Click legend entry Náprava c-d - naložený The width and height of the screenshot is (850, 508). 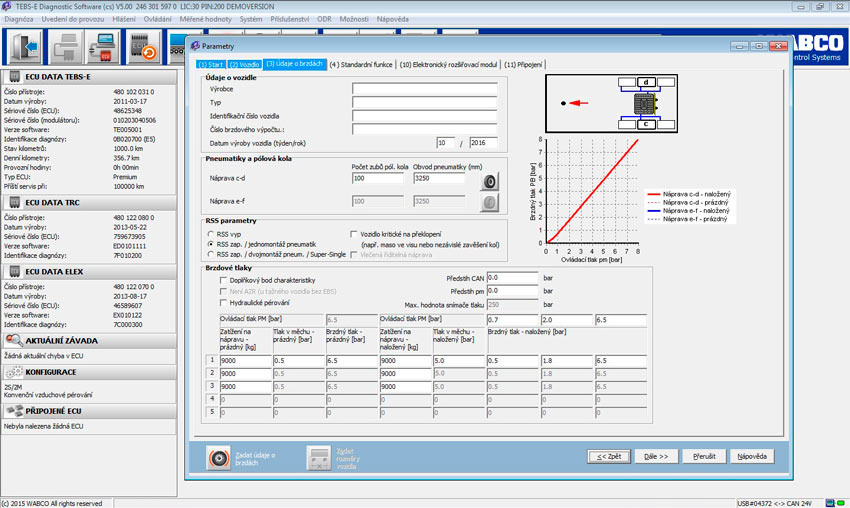(x=689, y=194)
